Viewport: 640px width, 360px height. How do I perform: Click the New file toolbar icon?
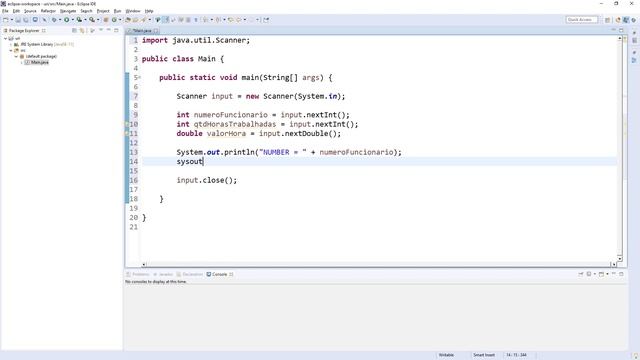(6, 20)
